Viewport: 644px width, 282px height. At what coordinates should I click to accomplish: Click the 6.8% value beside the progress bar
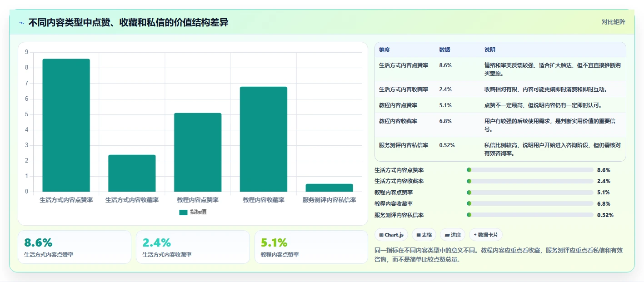tap(604, 204)
